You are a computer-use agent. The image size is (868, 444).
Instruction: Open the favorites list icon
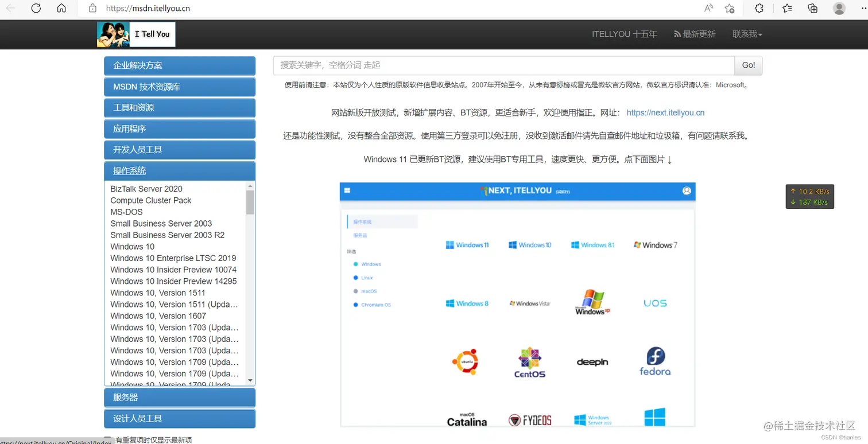point(787,8)
